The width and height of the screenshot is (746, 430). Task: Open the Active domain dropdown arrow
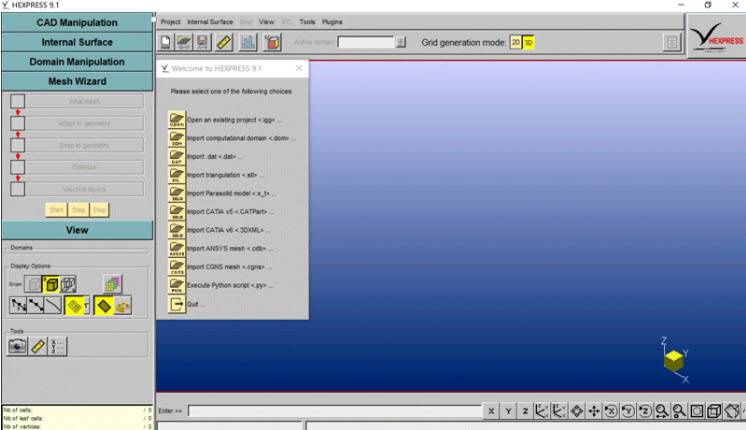point(401,42)
